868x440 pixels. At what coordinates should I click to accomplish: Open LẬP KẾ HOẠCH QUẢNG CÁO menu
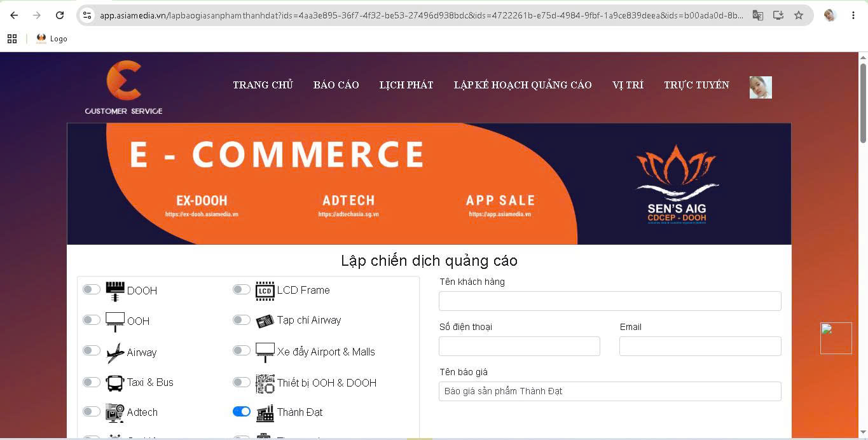point(523,85)
